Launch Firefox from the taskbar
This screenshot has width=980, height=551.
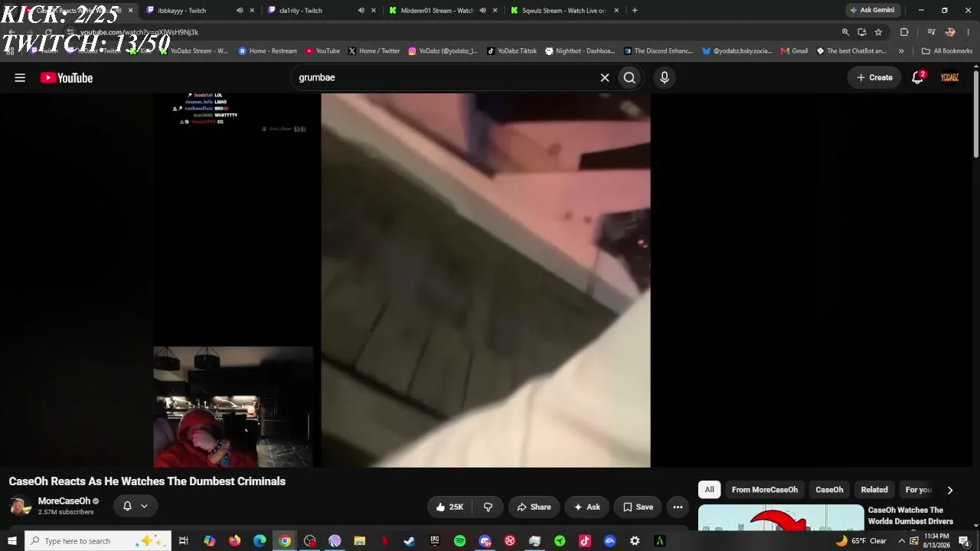pos(234,541)
